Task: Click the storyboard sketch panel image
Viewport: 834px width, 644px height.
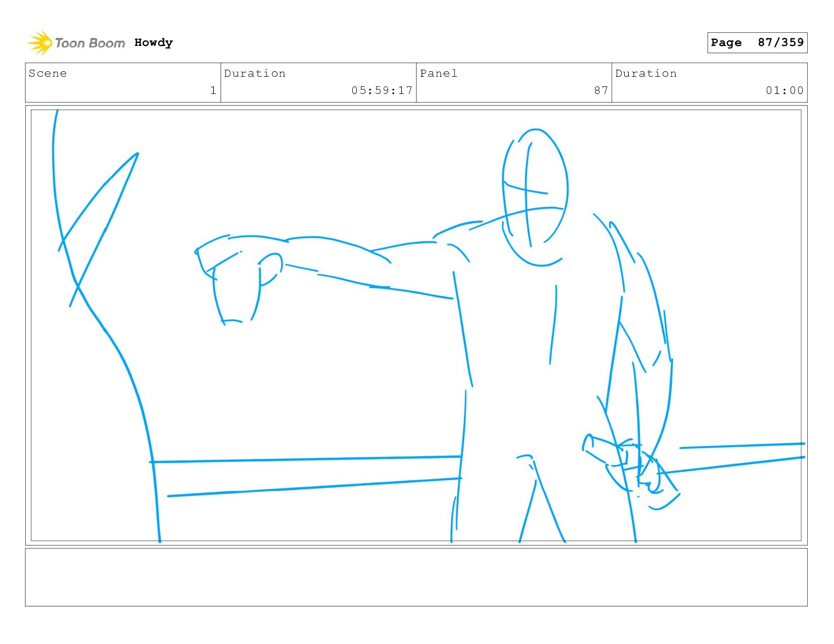Action: click(416, 325)
